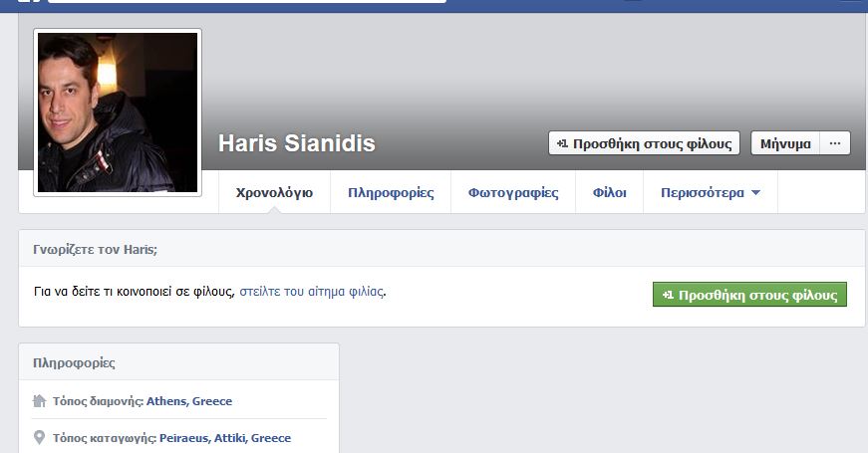The width and height of the screenshot is (868, 453).
Task: Click the white Προσθήκη στους φίλους header button
Action: (645, 143)
